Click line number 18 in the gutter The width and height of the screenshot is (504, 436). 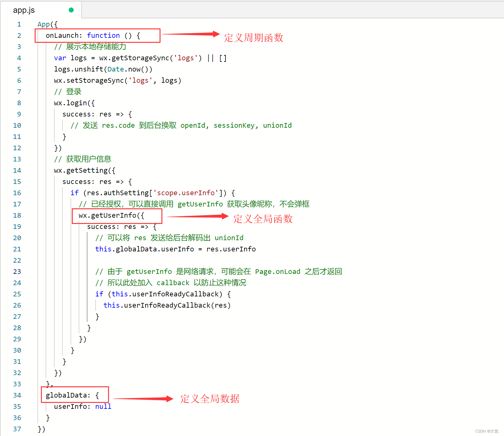click(17, 216)
